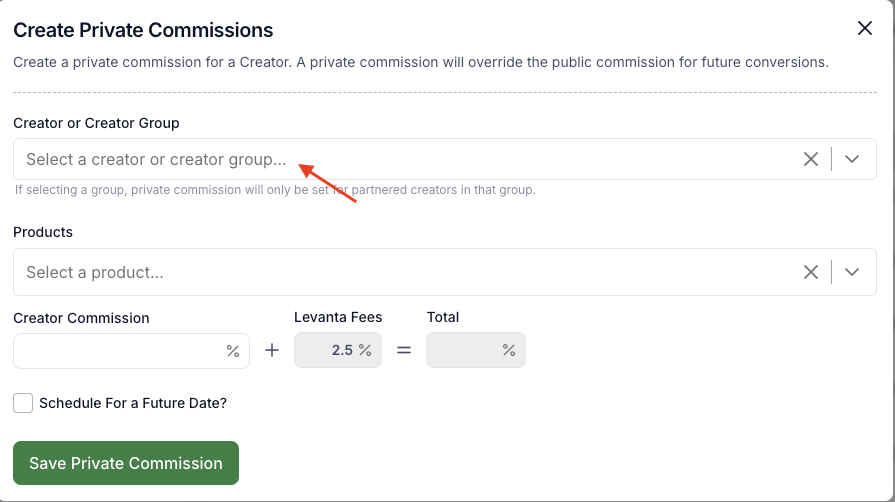The width and height of the screenshot is (895, 502).
Task: Click the 'Select a creator or creator group' field
Action: (x=400, y=160)
